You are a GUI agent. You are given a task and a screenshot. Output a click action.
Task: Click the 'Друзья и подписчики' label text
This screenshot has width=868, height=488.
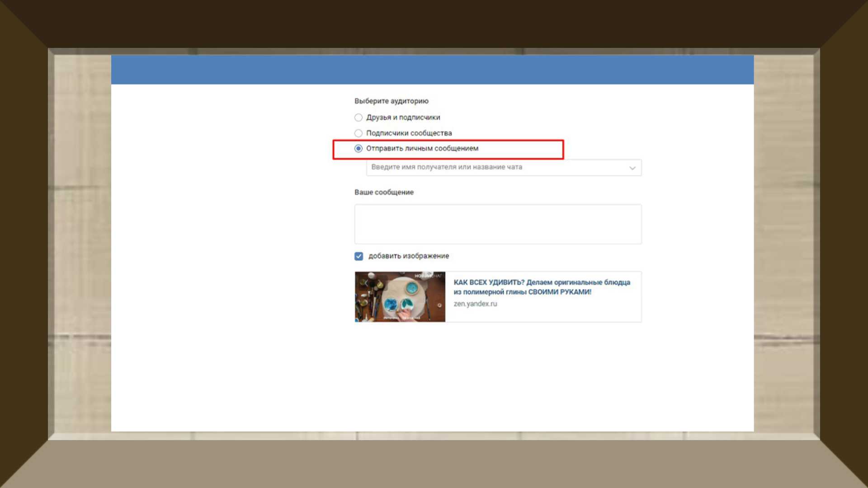point(403,117)
